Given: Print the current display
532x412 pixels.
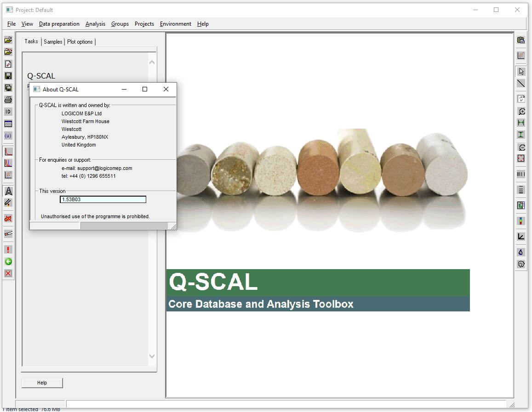Looking at the screenshot, I should pos(8,99).
